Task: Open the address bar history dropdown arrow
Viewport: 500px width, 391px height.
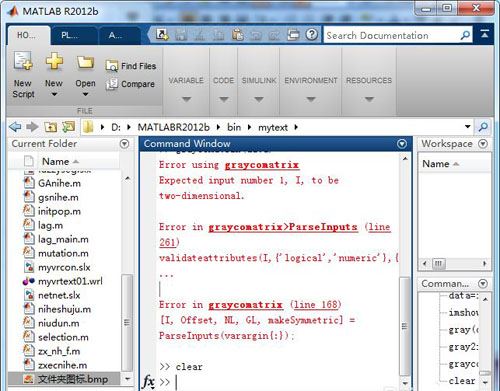Action: point(468,126)
